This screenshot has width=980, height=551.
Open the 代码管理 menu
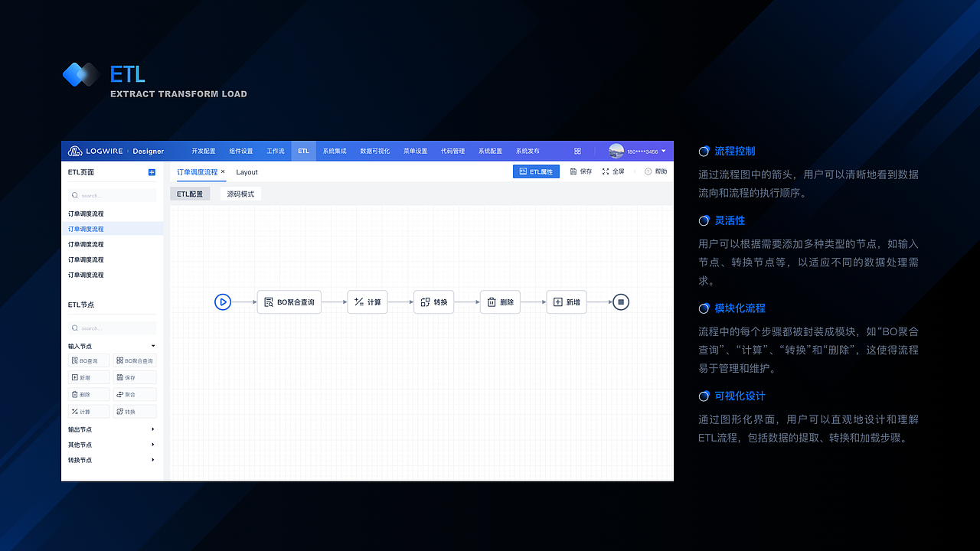click(x=453, y=151)
